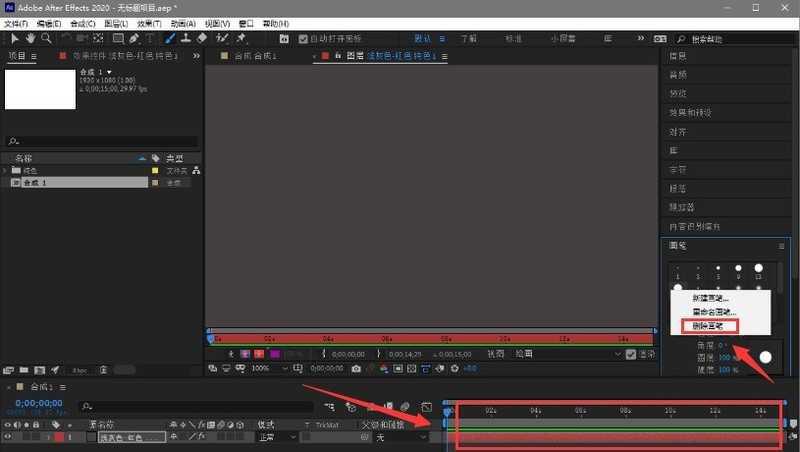Open the 效果(T) menu
This screenshot has width=800, height=452.
coord(149,23)
